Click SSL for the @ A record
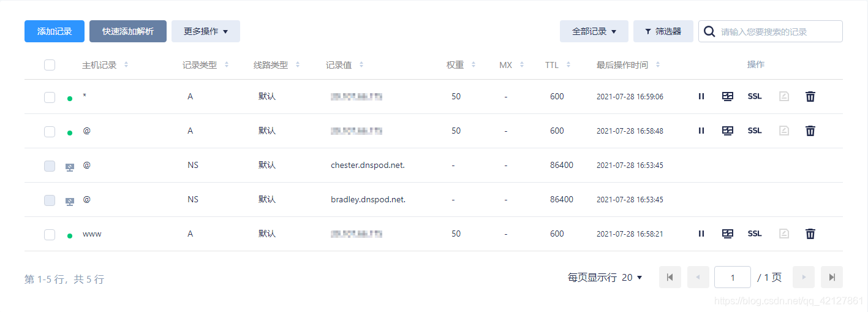 click(755, 131)
